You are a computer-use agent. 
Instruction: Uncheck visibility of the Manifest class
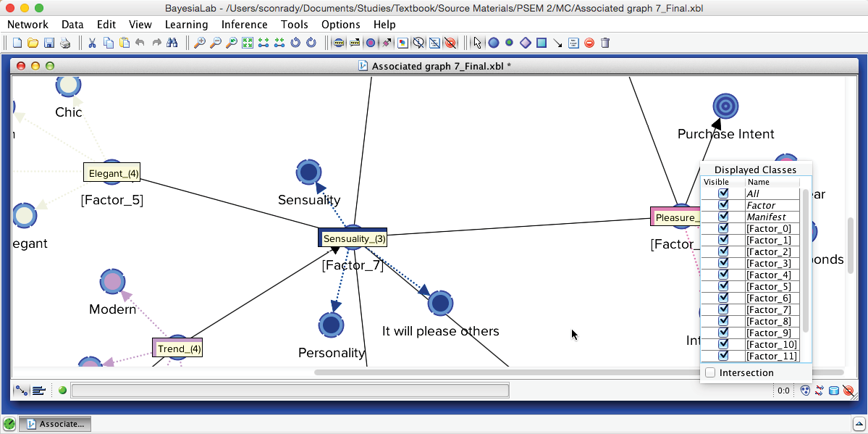tap(723, 217)
